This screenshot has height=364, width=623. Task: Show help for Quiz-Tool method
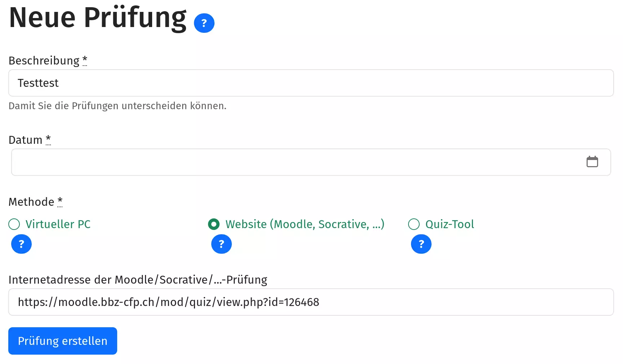pyautogui.click(x=421, y=244)
